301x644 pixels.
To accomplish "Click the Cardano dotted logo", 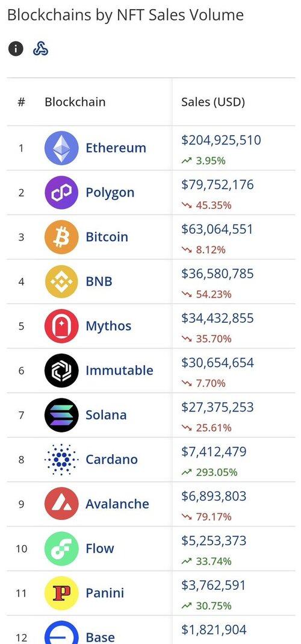I will pyautogui.click(x=61, y=459).
